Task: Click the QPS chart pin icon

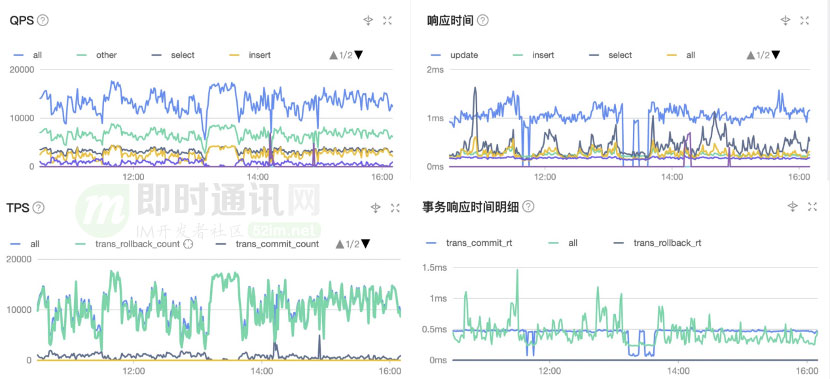Action: (368, 20)
